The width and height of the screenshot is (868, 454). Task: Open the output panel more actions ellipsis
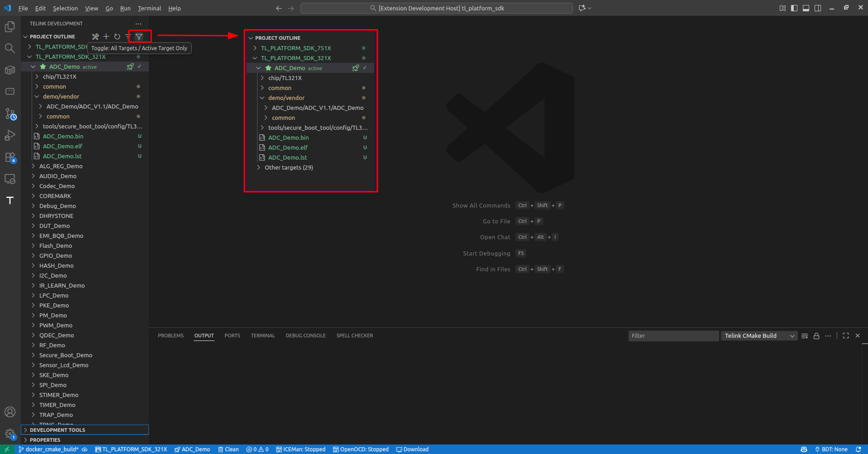click(828, 336)
